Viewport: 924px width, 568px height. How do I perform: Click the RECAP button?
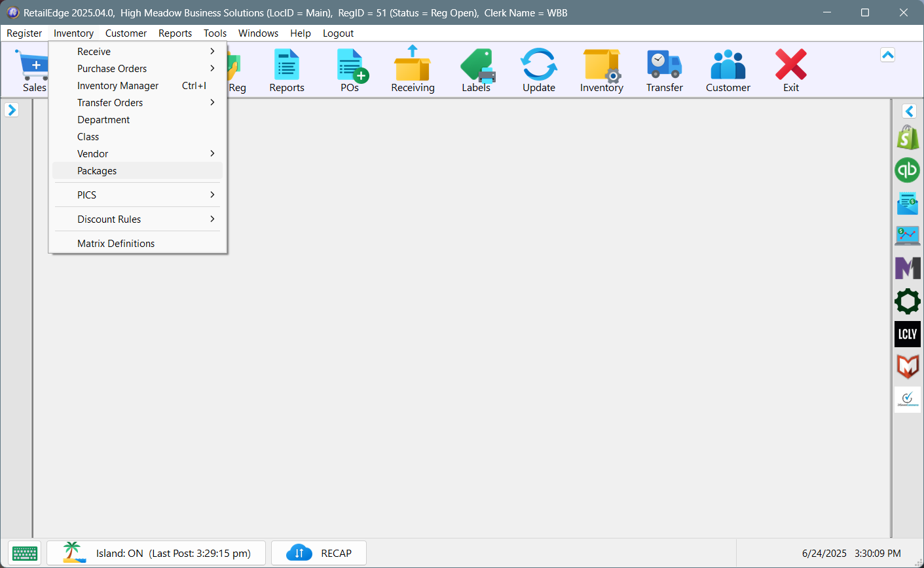[319, 553]
